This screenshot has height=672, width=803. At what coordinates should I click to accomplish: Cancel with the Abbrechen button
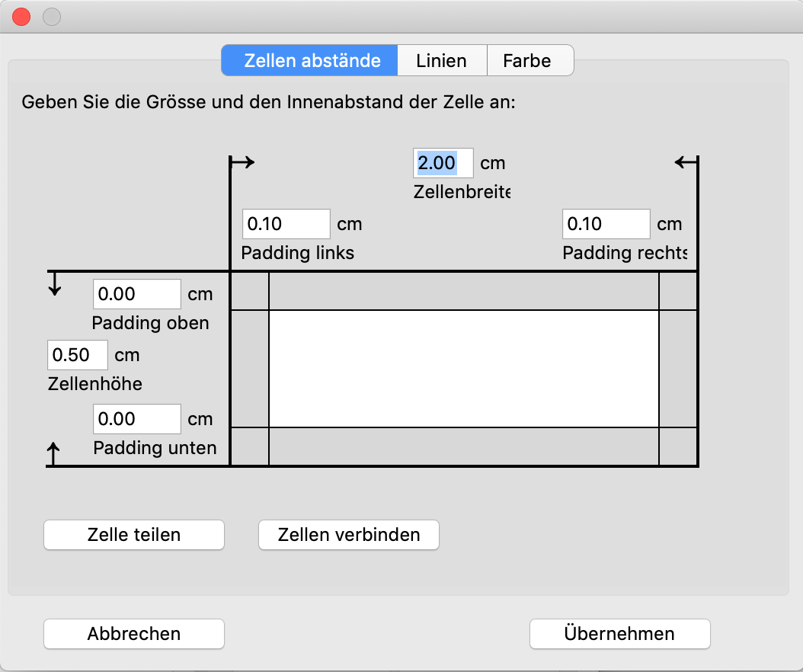pos(134,634)
